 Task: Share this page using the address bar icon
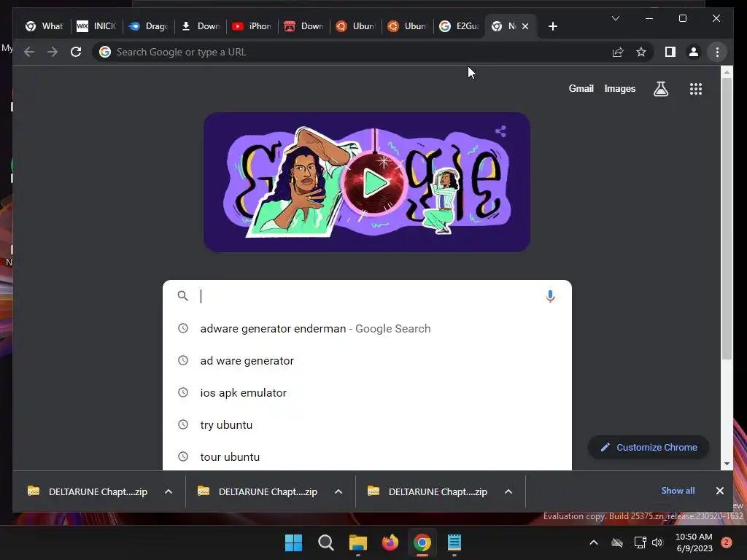(618, 52)
